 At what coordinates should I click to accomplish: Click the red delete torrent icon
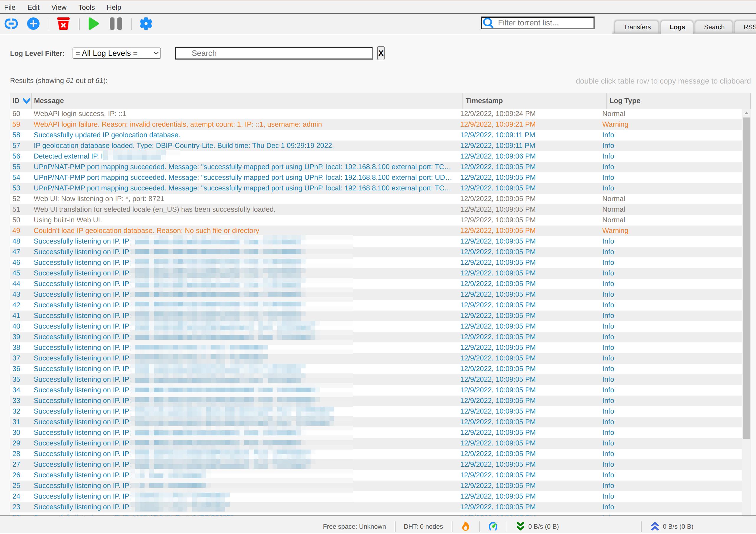point(63,24)
